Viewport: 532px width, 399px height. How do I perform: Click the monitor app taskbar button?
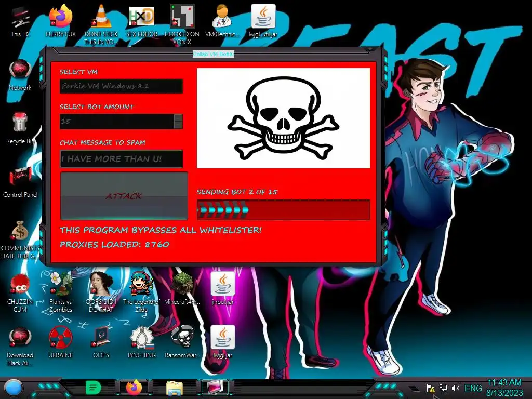(x=215, y=388)
